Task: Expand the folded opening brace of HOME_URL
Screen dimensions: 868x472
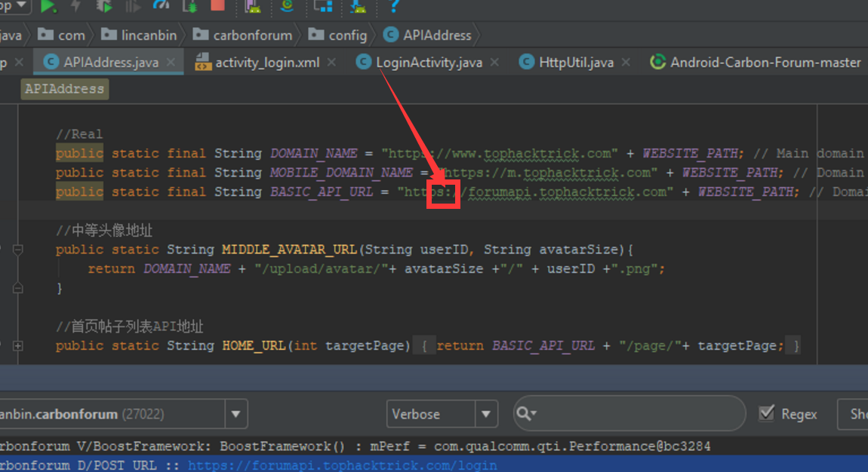Action: (x=425, y=346)
